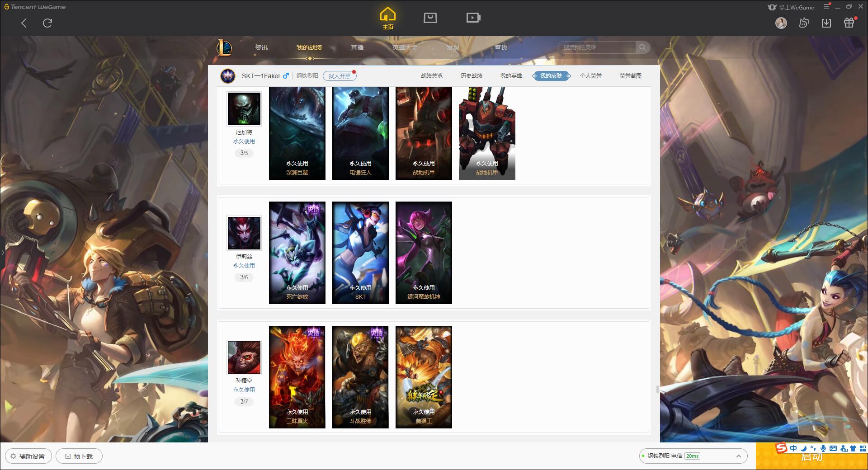The width and height of the screenshot is (868, 470).
Task: Open the Sogou user account icon
Action: click(844, 448)
